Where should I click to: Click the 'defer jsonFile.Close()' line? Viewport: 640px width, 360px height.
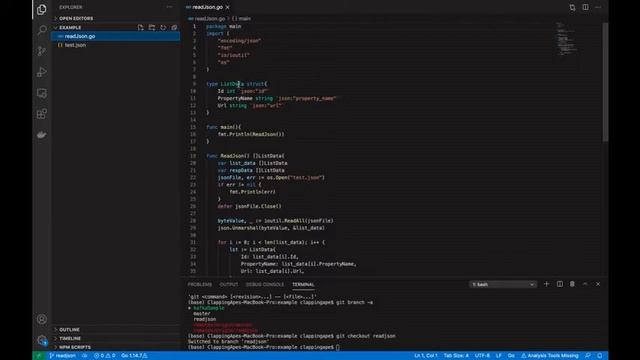249,206
